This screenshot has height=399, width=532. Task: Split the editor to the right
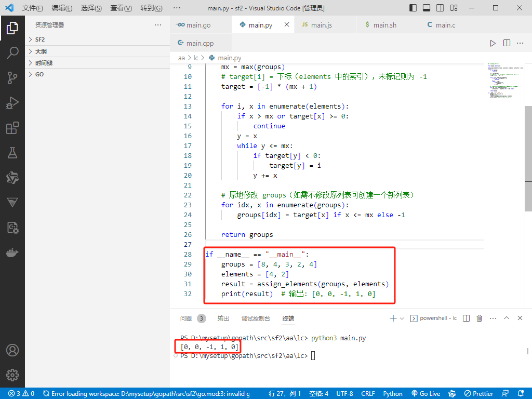507,43
